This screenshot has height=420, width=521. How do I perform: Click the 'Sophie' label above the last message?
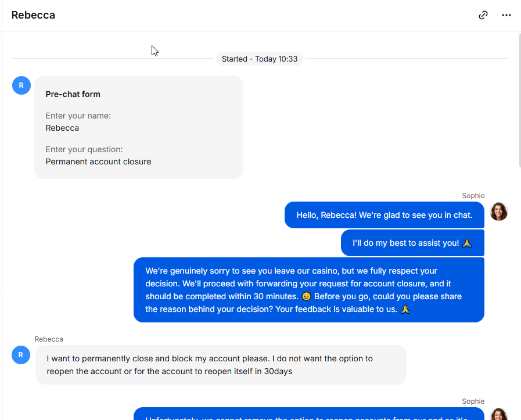tap(473, 401)
